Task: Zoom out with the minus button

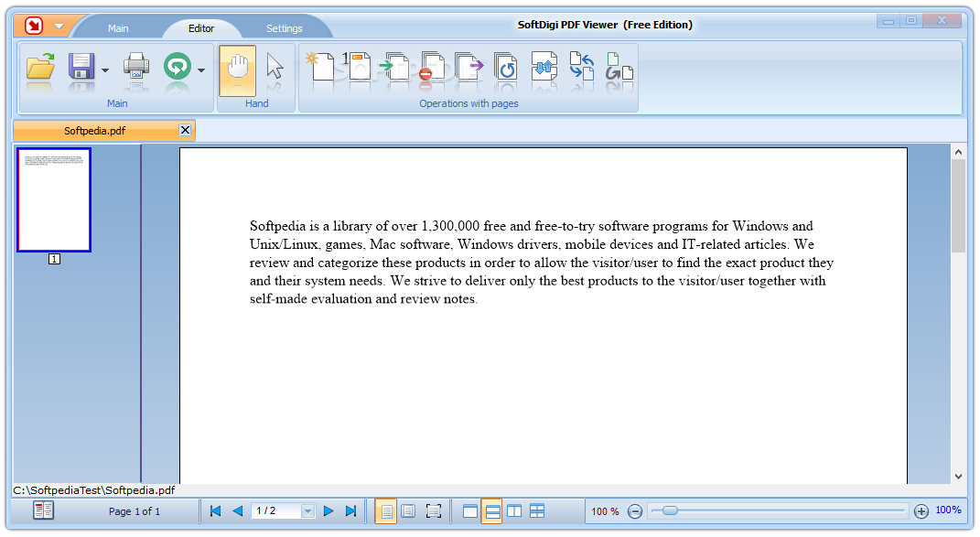Action: [x=634, y=511]
